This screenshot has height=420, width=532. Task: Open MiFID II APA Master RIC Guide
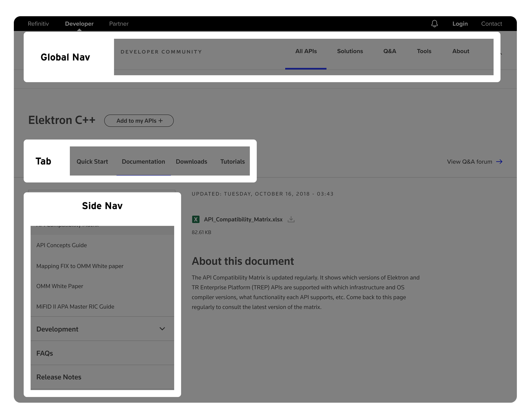tap(75, 307)
